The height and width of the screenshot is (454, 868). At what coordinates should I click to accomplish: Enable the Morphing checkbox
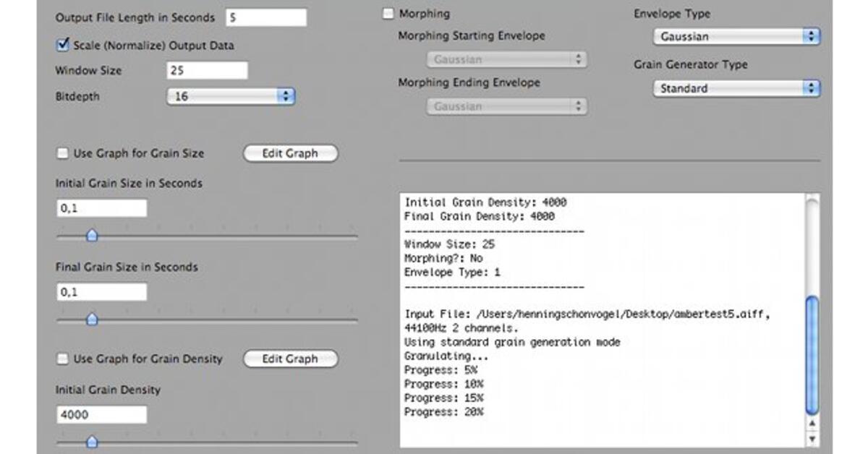click(x=387, y=13)
